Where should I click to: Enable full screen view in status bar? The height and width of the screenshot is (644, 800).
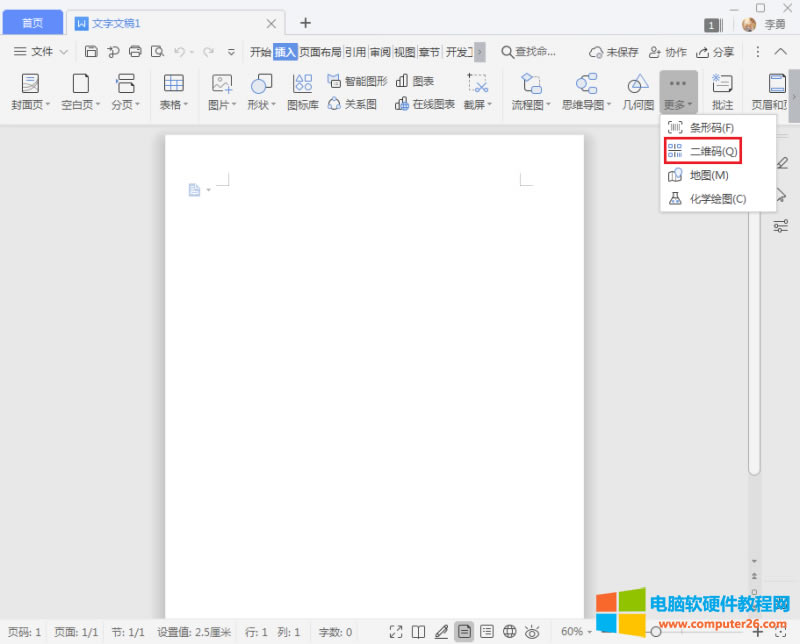click(x=396, y=632)
